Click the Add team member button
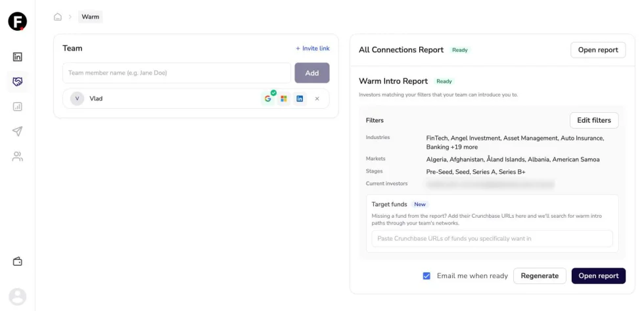Screen dimensions: 644x311 [x=312, y=73]
